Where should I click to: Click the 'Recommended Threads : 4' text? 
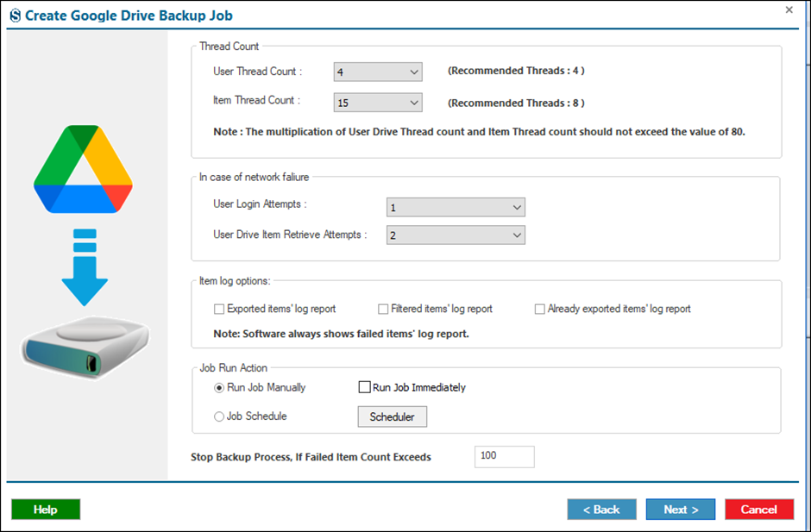click(x=516, y=71)
